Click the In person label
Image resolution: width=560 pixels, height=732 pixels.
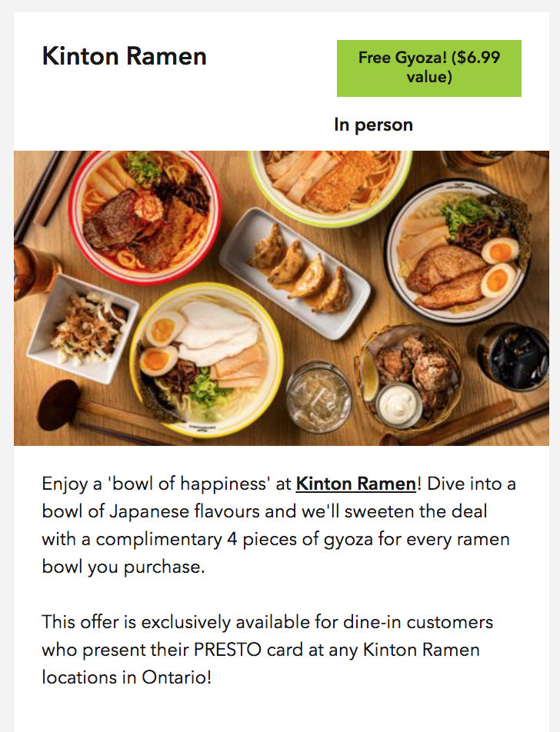373,125
